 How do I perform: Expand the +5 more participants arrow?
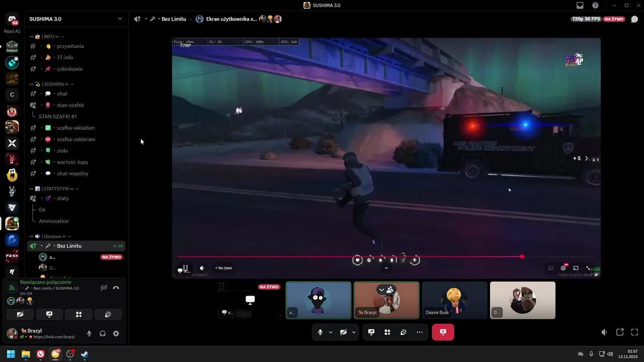[x=586, y=158]
